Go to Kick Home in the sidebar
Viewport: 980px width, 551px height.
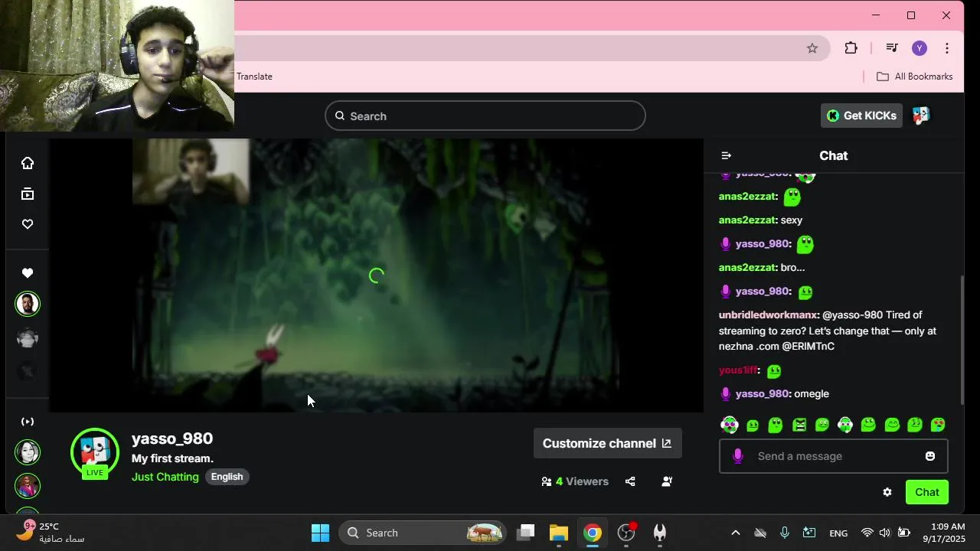(28, 163)
